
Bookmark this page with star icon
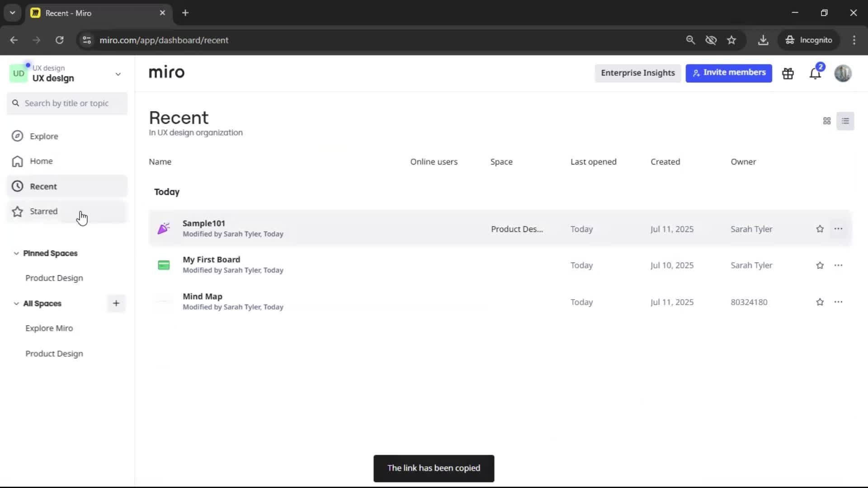731,40
